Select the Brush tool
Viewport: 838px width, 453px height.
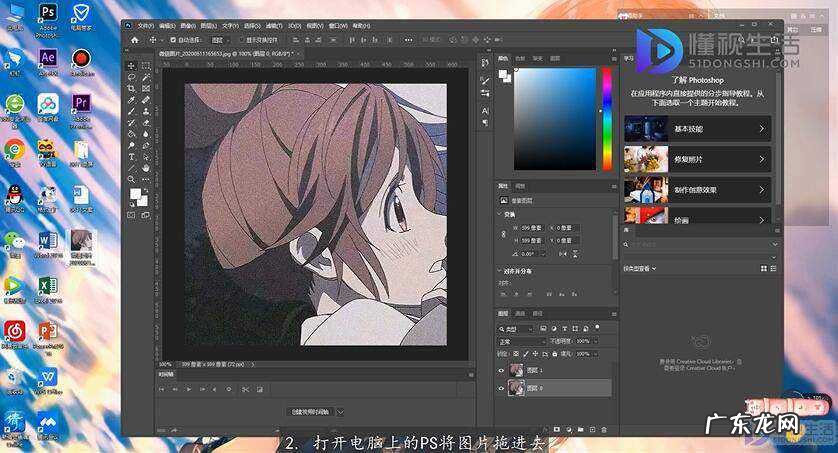point(131,111)
